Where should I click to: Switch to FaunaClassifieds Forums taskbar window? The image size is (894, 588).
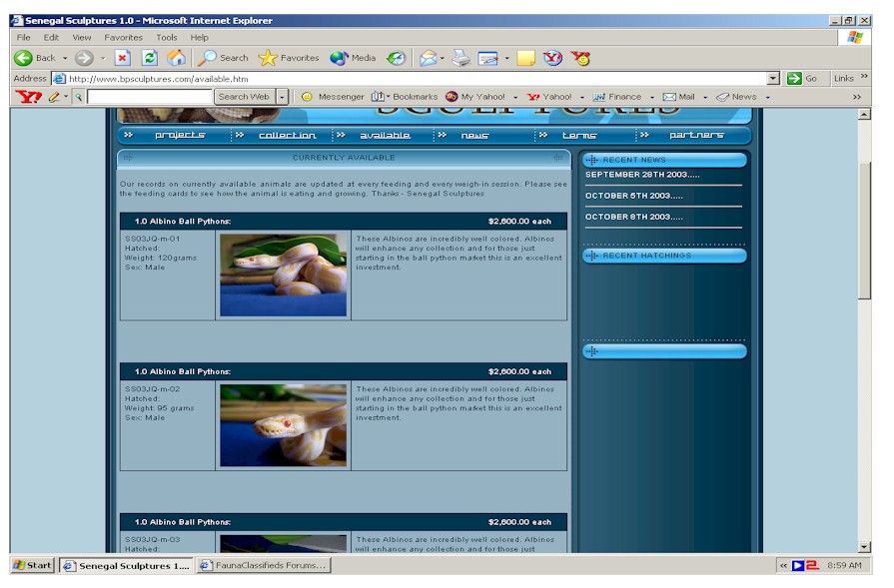point(264,565)
